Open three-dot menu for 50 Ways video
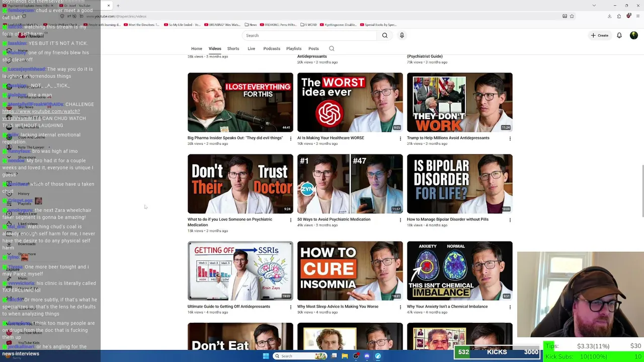This screenshot has height=362, width=644. pyautogui.click(x=400, y=220)
